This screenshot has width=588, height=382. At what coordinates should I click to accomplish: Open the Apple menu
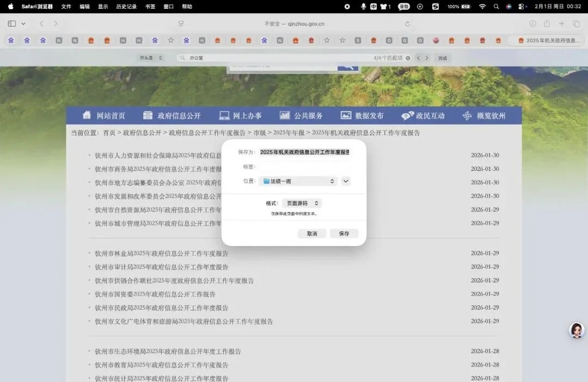tap(10, 7)
